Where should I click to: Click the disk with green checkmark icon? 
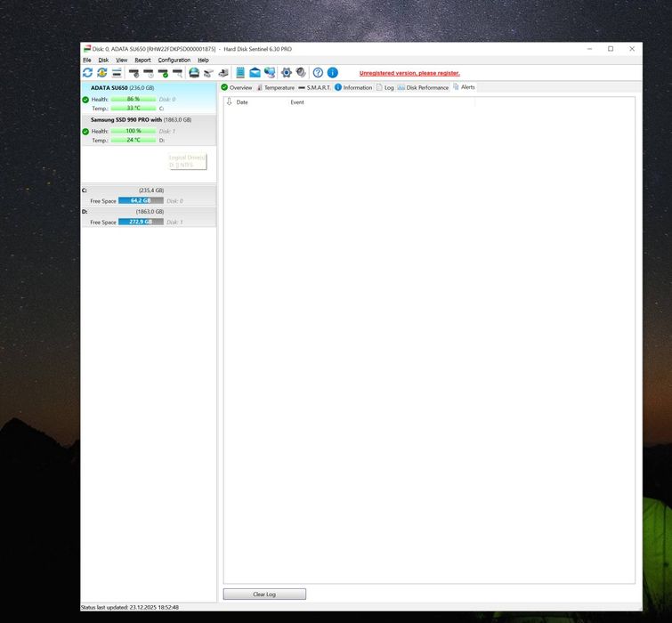point(163,73)
